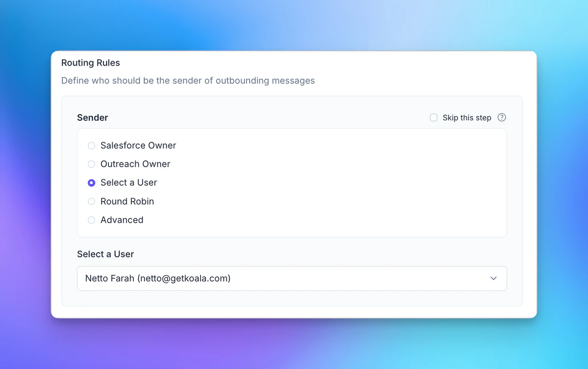Open help for Skip this step option
This screenshot has width=588, height=369.
click(502, 117)
